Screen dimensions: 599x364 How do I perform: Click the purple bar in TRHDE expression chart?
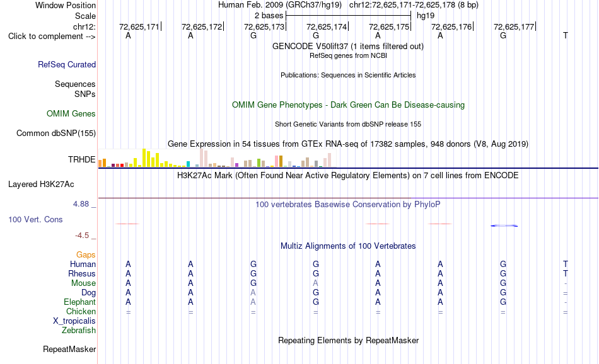(237, 165)
